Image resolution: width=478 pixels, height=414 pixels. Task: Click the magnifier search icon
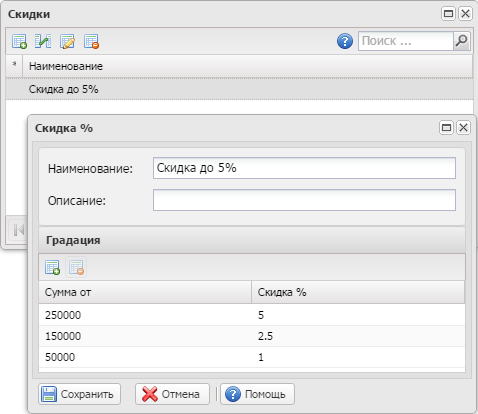[462, 41]
